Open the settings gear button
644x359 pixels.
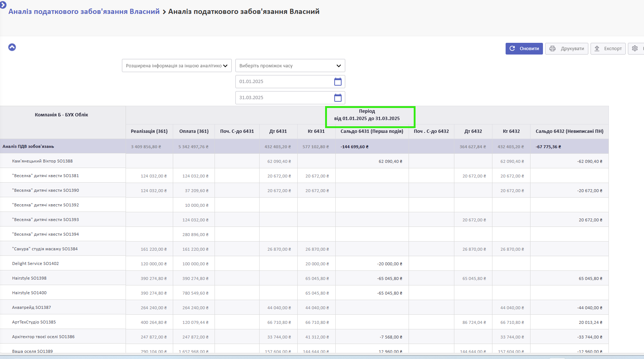coord(635,49)
